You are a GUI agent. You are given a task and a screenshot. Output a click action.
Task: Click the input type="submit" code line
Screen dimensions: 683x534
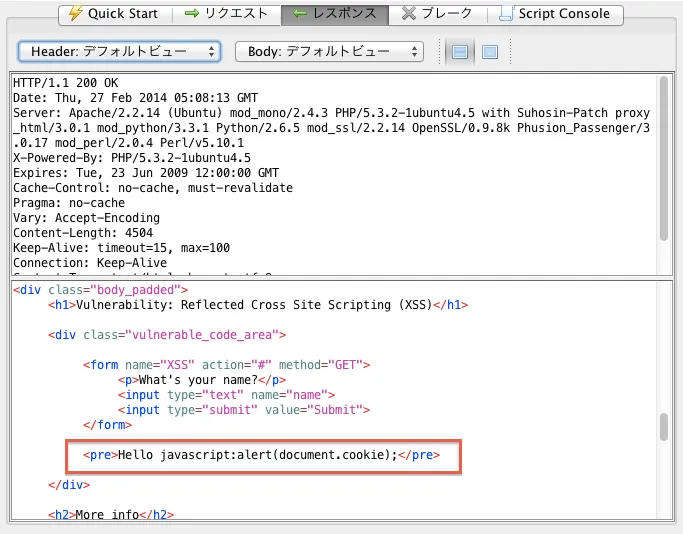pos(243,409)
